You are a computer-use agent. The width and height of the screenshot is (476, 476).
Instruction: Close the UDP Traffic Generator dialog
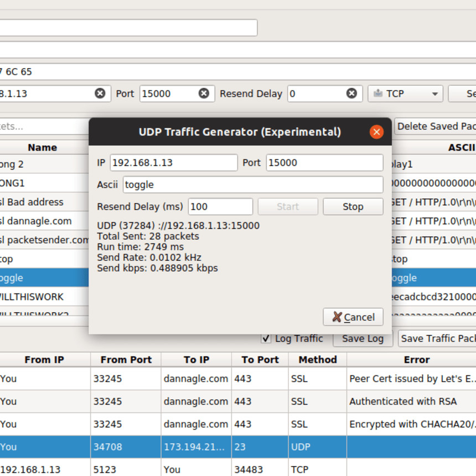(x=376, y=132)
